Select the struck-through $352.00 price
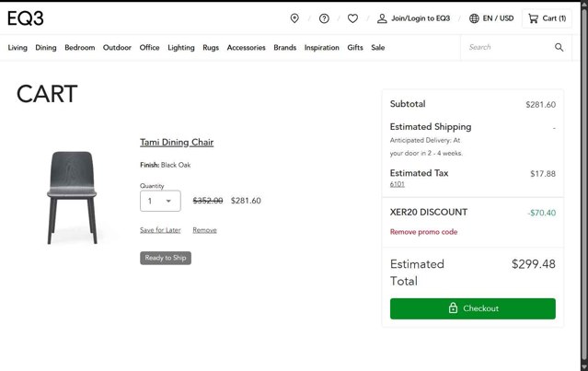This screenshot has width=588, height=371. click(x=208, y=201)
